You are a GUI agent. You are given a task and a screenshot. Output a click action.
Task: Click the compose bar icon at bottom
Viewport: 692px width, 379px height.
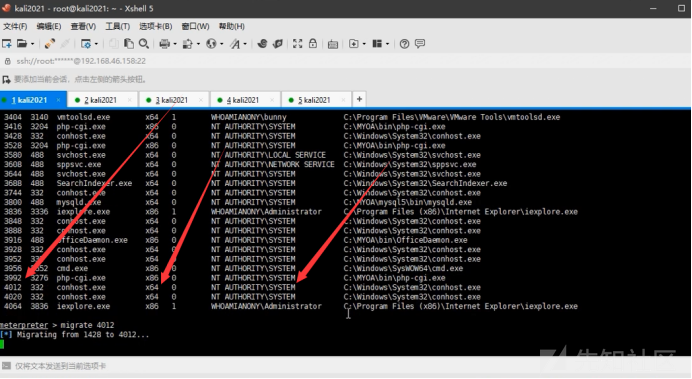(x=6, y=366)
